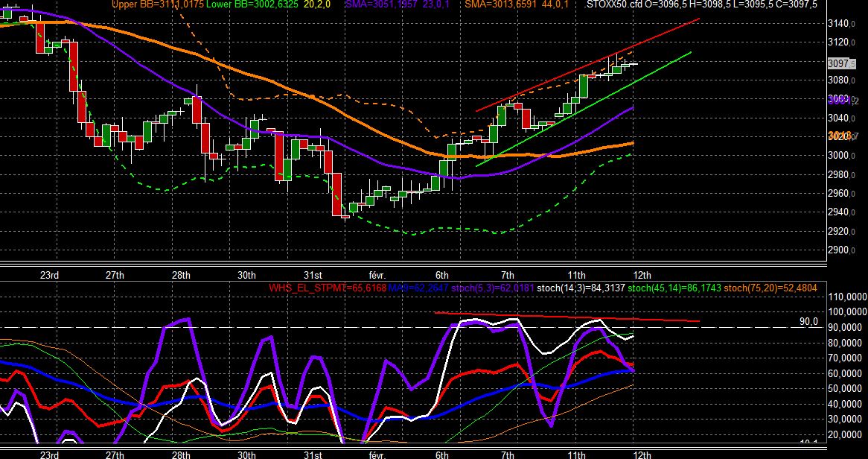The width and height of the screenshot is (868, 459).
Task: Click the blue MA9=62,2647 label
Action: (x=418, y=288)
